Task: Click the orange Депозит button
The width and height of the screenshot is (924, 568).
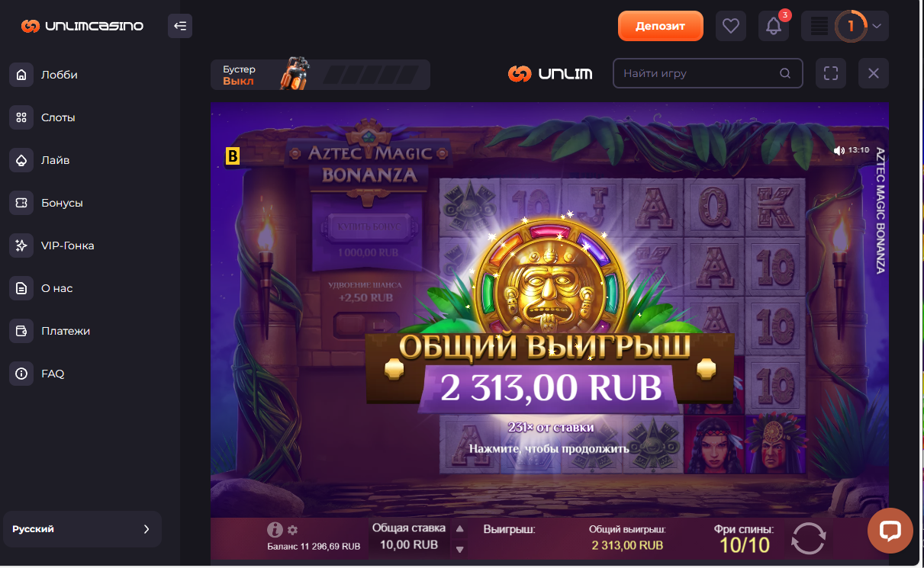Action: 660,26
